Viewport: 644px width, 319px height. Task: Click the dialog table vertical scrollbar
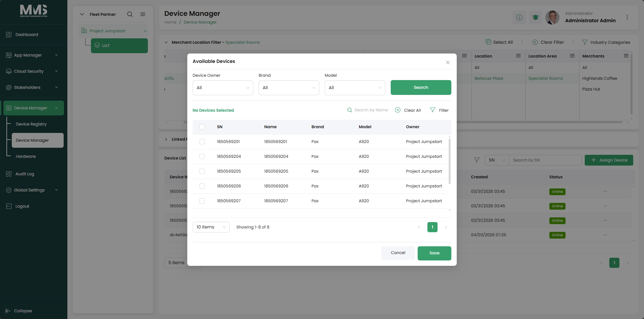[x=450, y=161]
